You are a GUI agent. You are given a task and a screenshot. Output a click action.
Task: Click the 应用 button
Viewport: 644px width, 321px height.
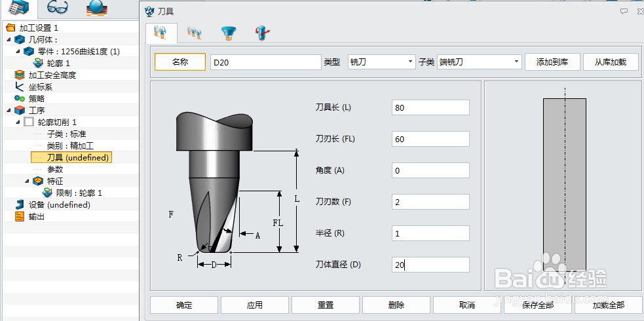click(255, 305)
